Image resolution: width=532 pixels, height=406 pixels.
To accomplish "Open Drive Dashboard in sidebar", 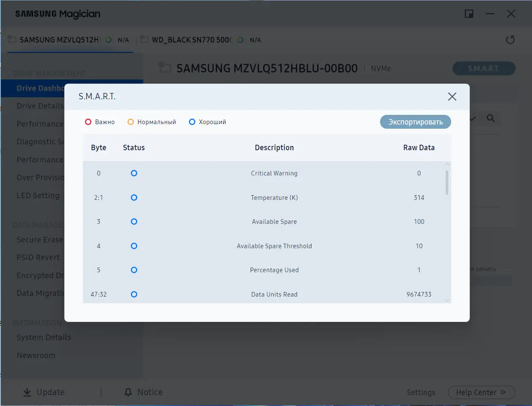I will point(40,88).
